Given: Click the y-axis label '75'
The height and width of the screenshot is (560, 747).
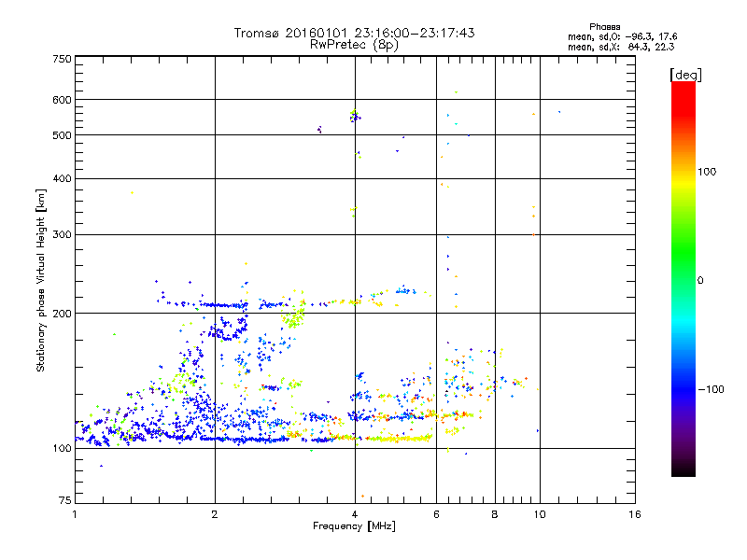Looking at the screenshot, I should click(64, 500).
